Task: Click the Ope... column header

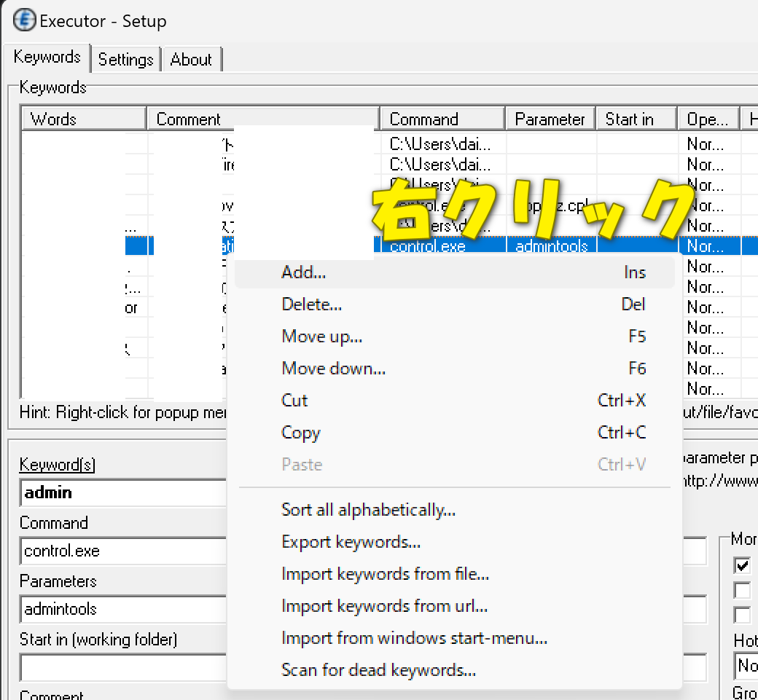Action: [x=708, y=119]
